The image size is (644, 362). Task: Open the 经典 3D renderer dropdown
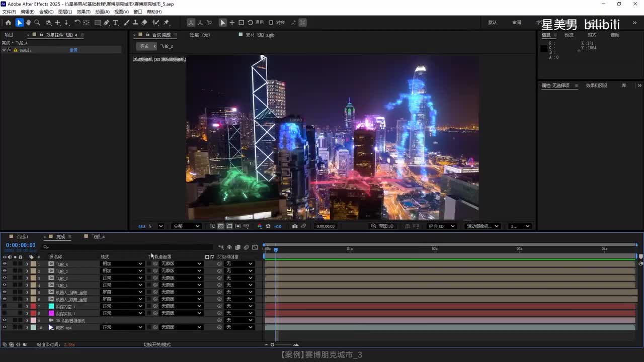[441, 226]
